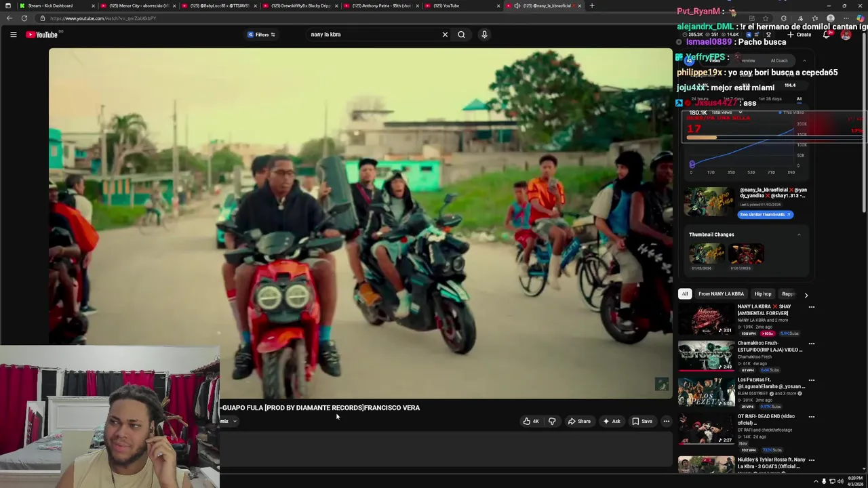Select 'From NANY LA KBRA' chip
868x488 pixels.
(x=721, y=294)
